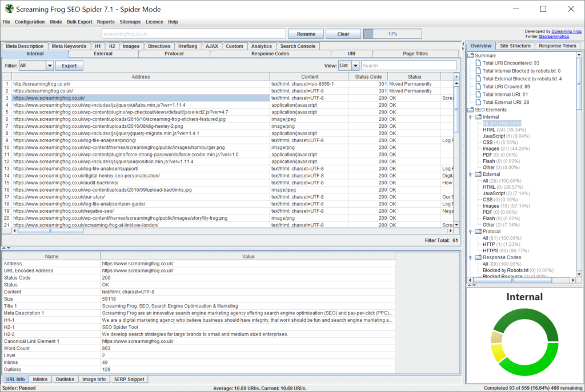Click the Total URI Crawled page icon
This screenshot has width=585, height=392.
click(x=478, y=87)
